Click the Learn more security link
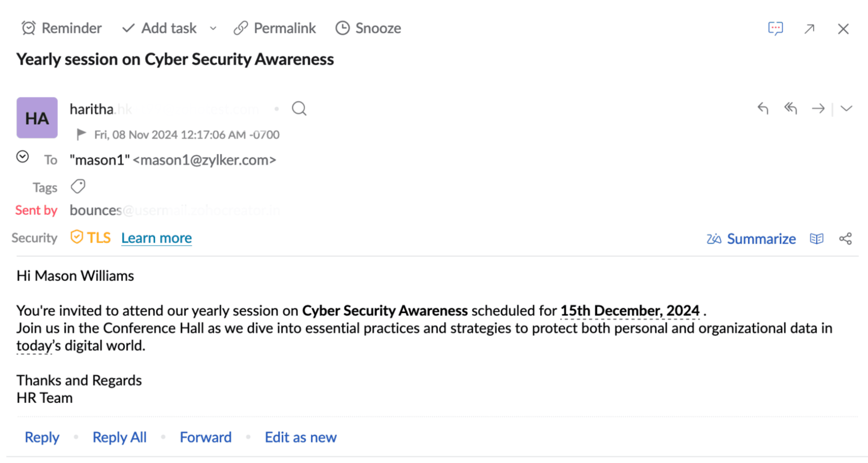Image resolution: width=868 pixels, height=463 pixels. (156, 238)
